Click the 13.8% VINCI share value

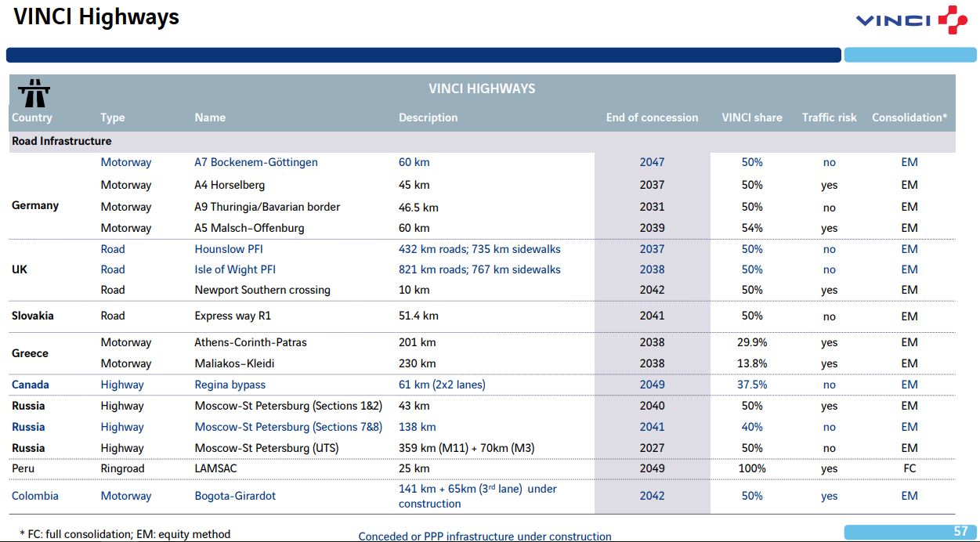pyautogui.click(x=752, y=363)
